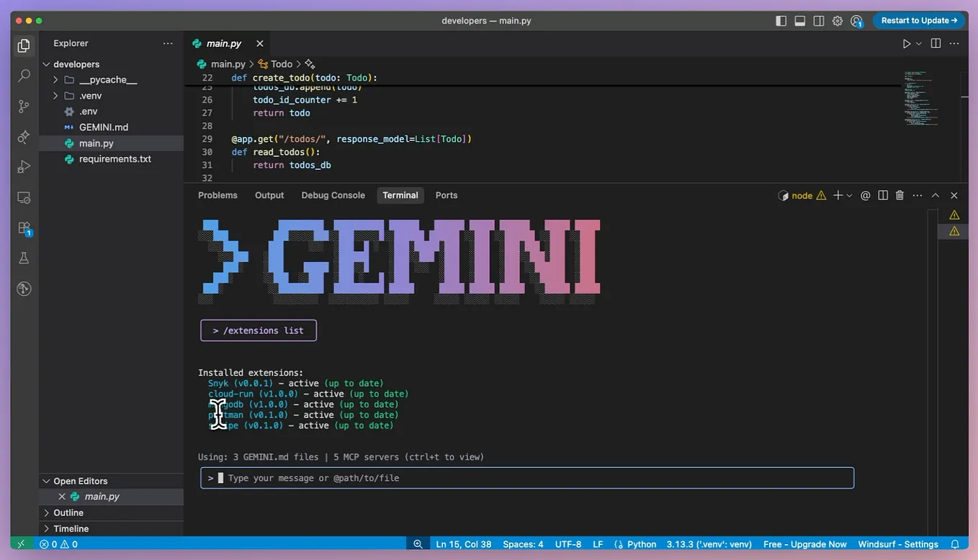Switch to the Debug Console tab
The width and height of the screenshot is (978, 560).
coord(333,195)
